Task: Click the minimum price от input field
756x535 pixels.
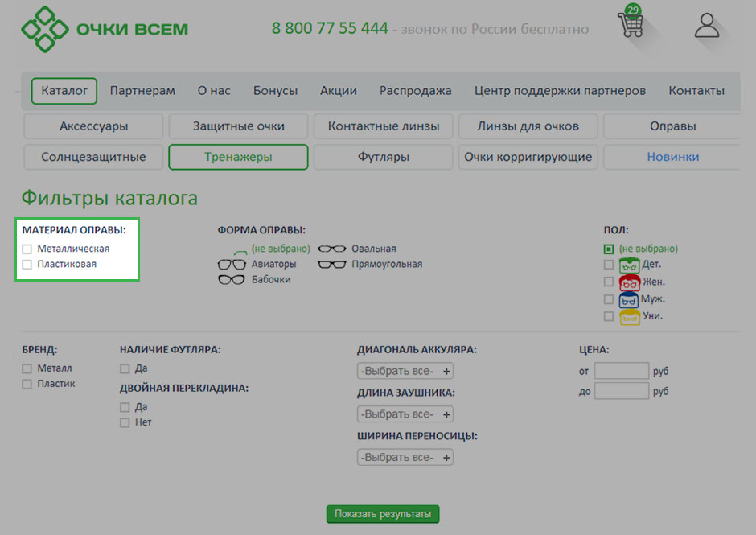Action: (x=621, y=372)
